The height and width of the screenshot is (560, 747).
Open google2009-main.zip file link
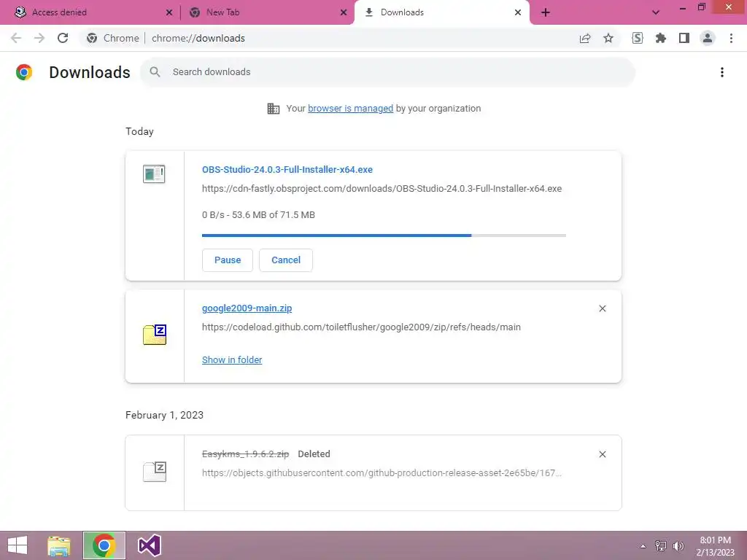point(247,308)
